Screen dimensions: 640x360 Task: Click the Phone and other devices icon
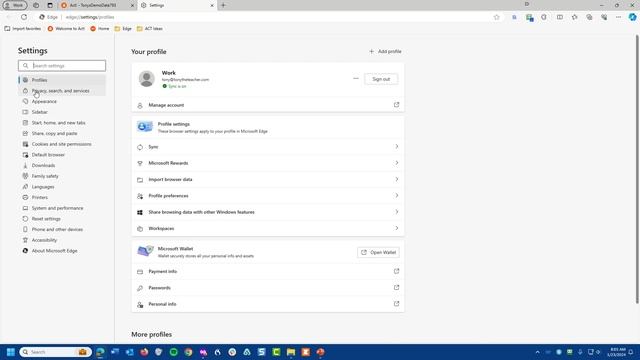[25, 229]
